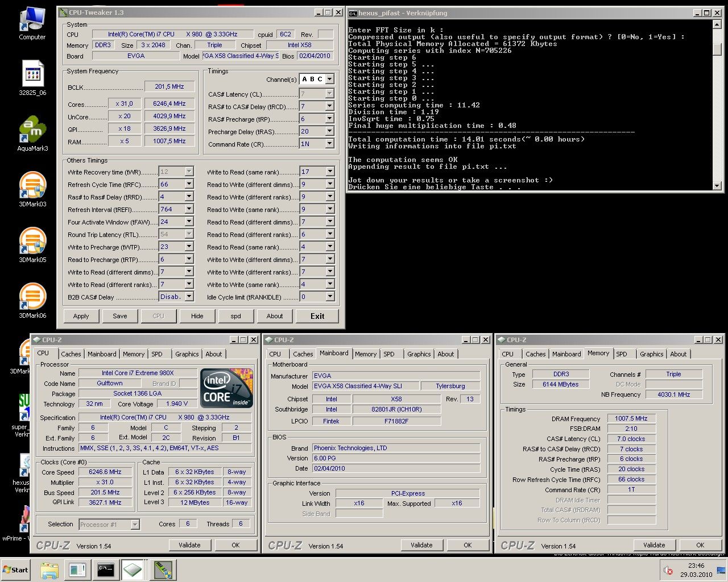
Task: Click the Apply button in CPU-Tweaker
Action: click(x=81, y=316)
